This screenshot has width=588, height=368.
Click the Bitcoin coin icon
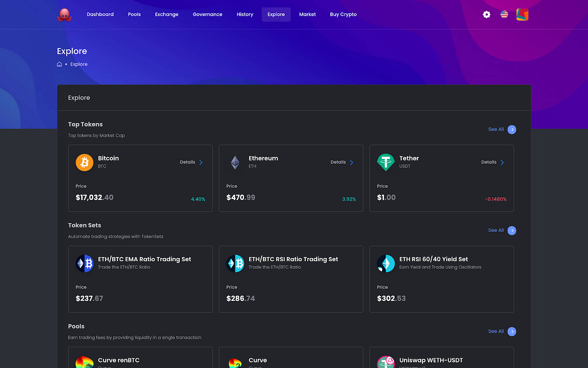[84, 162]
